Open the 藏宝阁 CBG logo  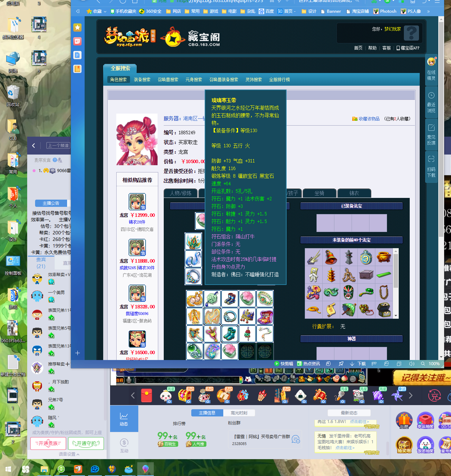[x=190, y=37]
